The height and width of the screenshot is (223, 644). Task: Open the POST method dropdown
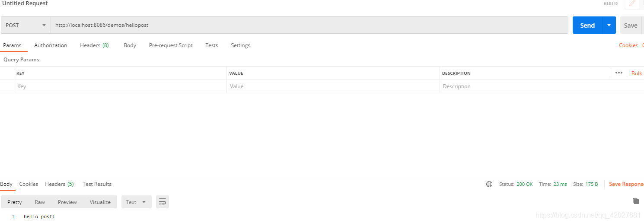(x=26, y=25)
